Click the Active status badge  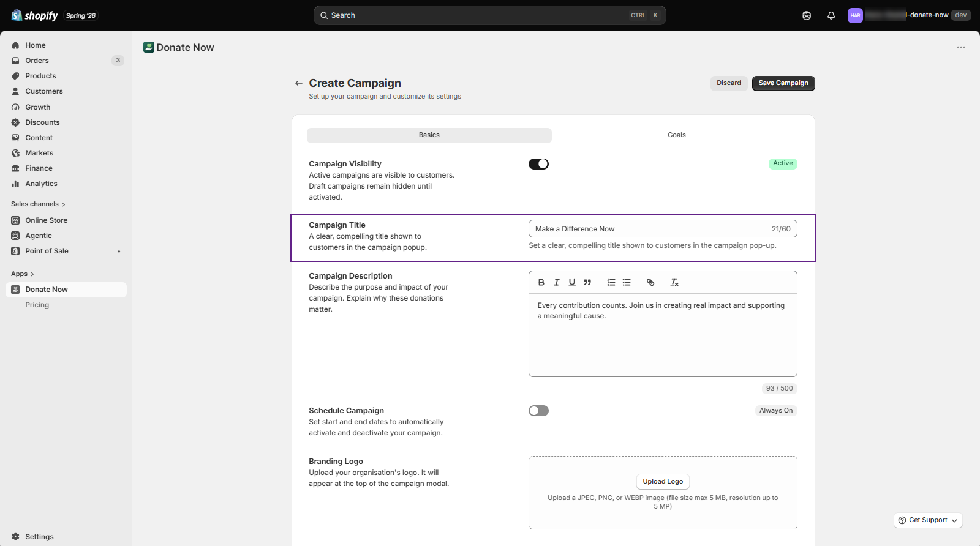[783, 163]
